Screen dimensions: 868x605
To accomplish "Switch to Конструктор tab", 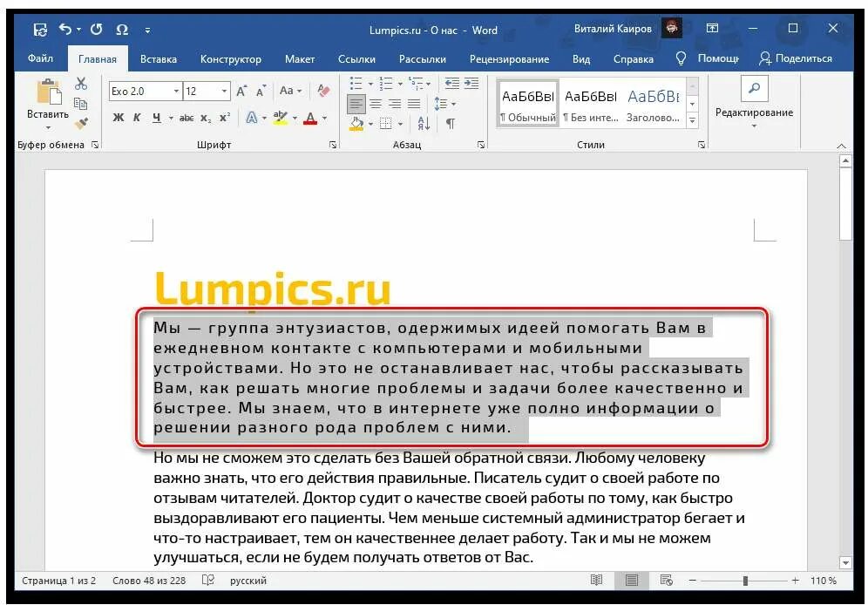I will pyautogui.click(x=231, y=58).
